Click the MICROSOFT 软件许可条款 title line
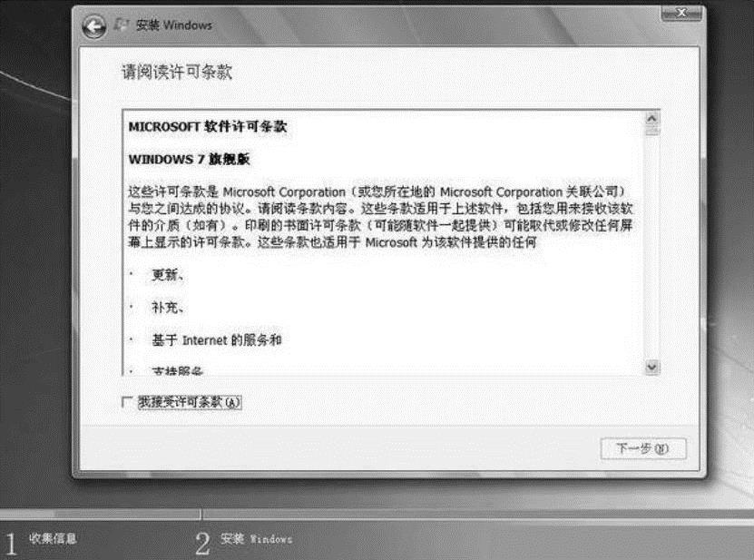The height and width of the screenshot is (560, 754). coord(207,127)
